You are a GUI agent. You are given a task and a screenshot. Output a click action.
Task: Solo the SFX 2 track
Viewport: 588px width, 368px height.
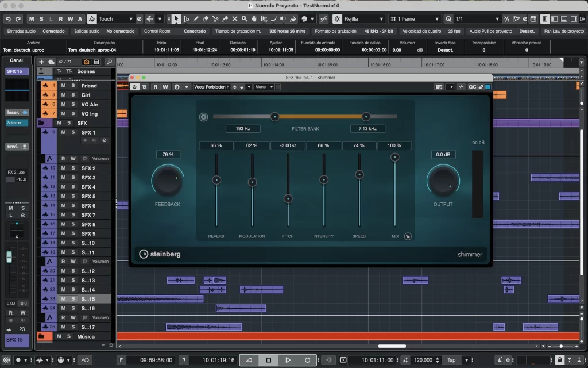click(73, 168)
